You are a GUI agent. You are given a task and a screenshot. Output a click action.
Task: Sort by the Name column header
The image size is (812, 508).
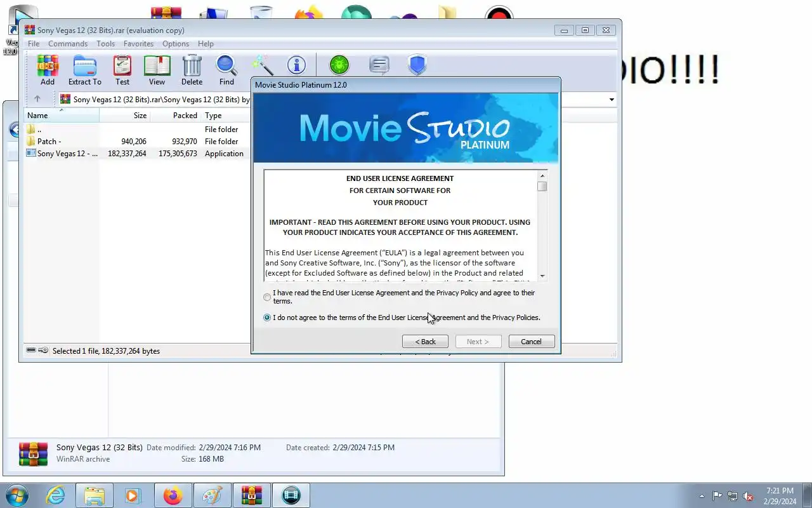pyautogui.click(x=62, y=116)
